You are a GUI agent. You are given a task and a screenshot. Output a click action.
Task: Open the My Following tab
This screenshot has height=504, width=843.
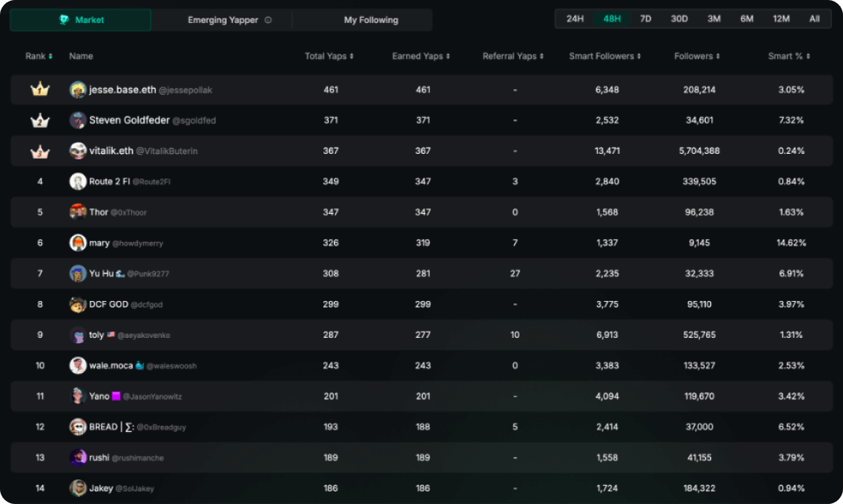371,20
